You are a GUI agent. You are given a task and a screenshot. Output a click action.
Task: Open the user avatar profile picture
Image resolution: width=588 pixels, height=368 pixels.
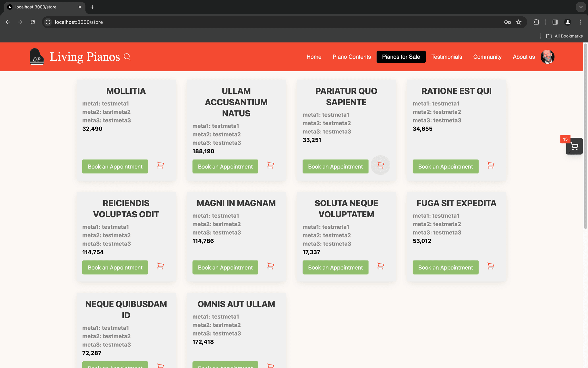[547, 57]
